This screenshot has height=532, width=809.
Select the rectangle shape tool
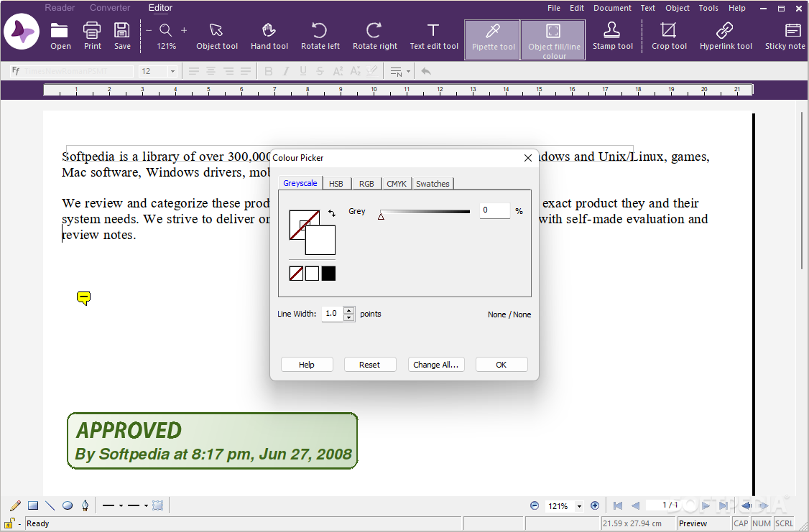click(x=33, y=505)
